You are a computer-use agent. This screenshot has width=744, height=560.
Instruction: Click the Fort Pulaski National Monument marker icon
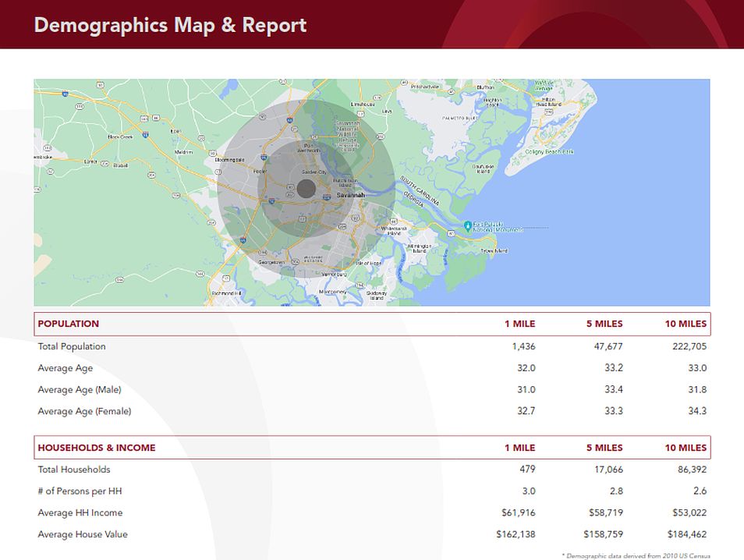point(467,226)
